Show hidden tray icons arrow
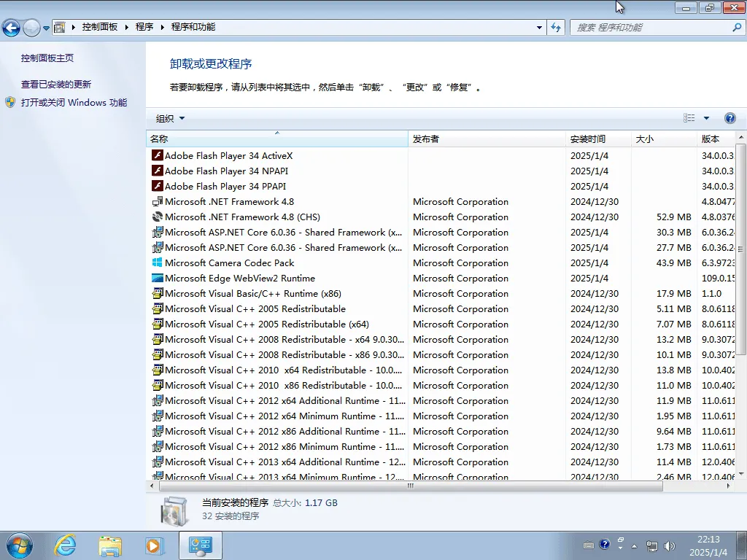747x560 pixels. point(634,545)
